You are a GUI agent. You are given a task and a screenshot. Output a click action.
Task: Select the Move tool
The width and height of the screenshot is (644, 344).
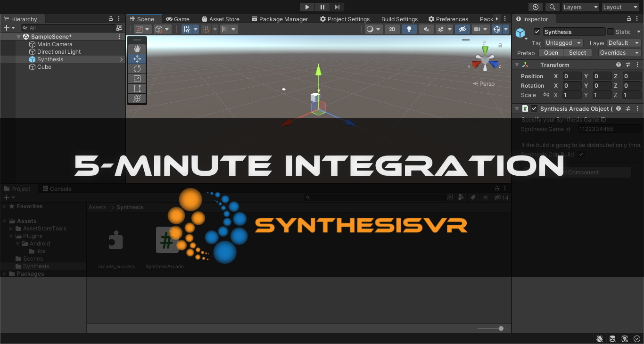137,59
